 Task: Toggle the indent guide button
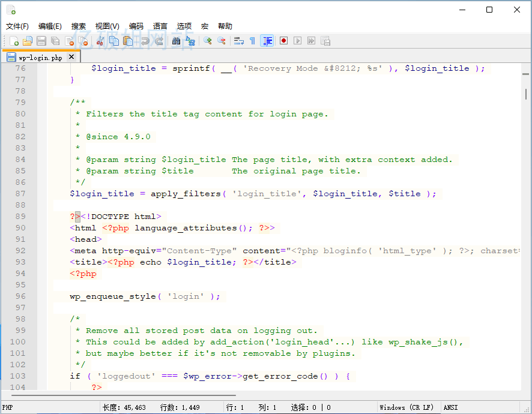point(267,41)
